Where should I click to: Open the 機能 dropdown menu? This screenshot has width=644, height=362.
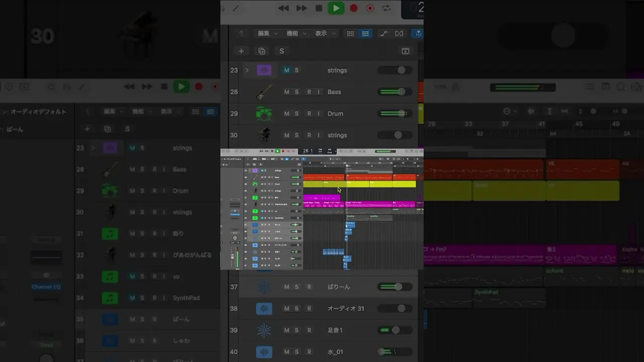[x=296, y=34]
